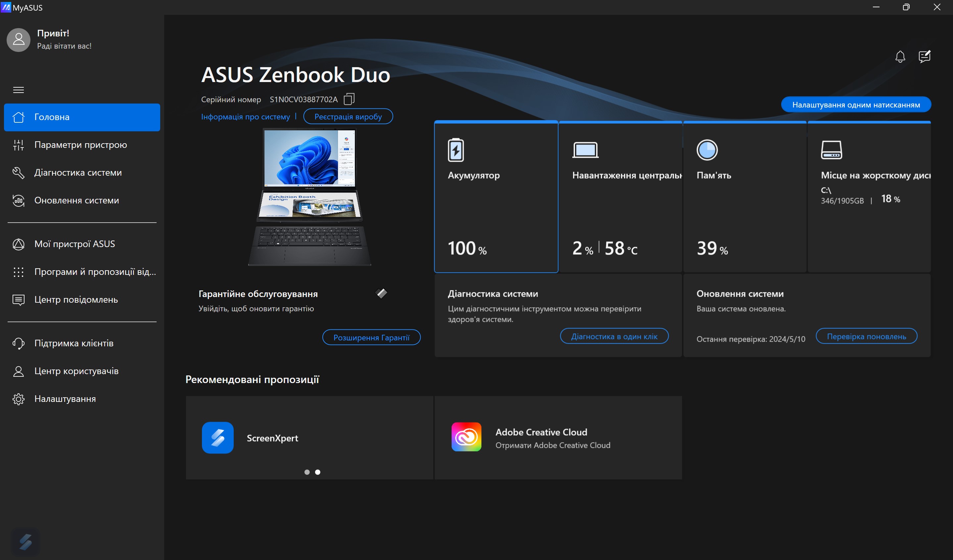953x560 pixels.
Task: Open the Пам'ять memory card
Action: 745,196
